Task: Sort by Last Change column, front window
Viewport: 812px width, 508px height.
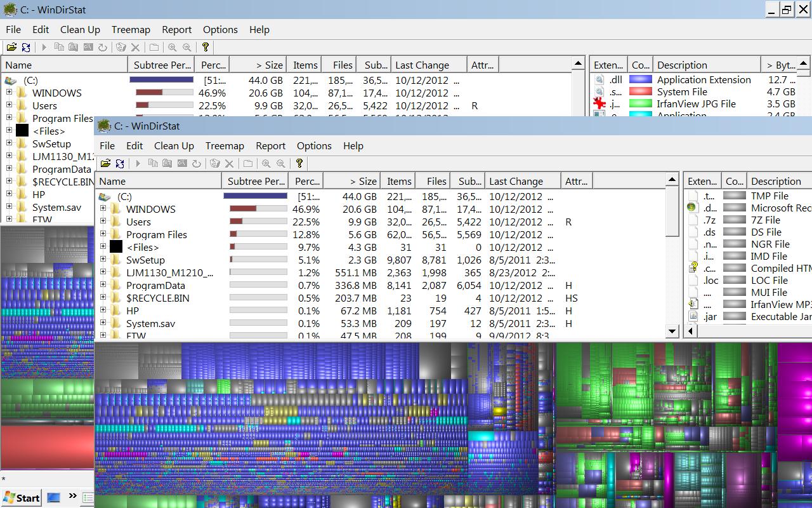Action: [x=523, y=181]
